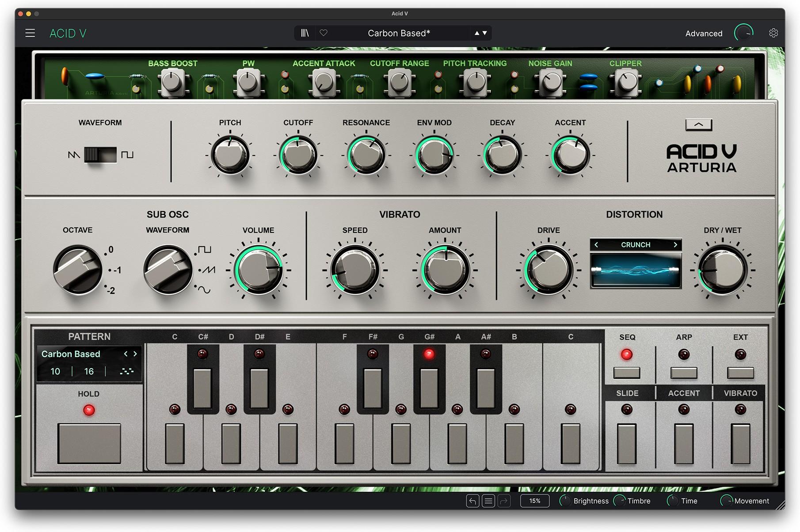Viewport: 800px width, 532px height.
Task: Toggle the HOLD button
Action: pos(88,443)
